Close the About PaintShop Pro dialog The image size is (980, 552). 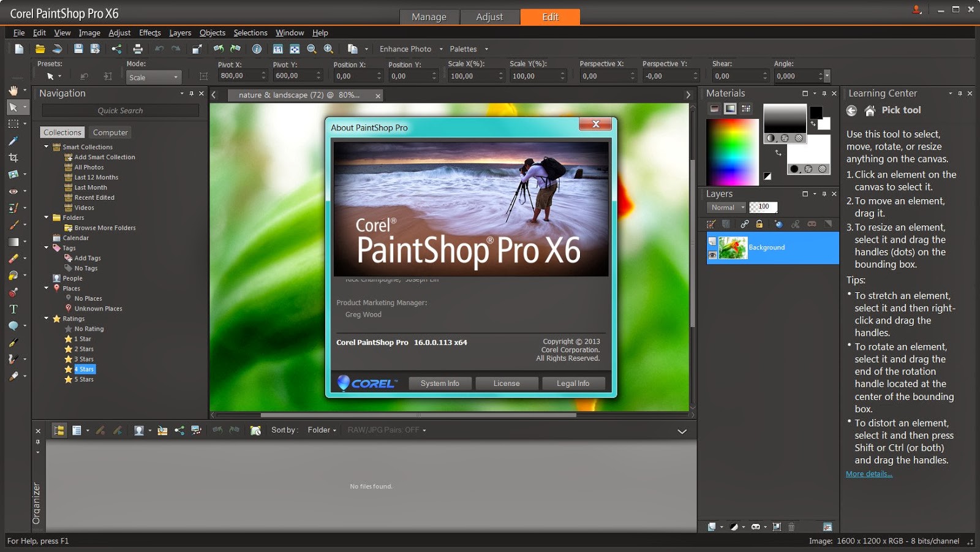click(595, 124)
